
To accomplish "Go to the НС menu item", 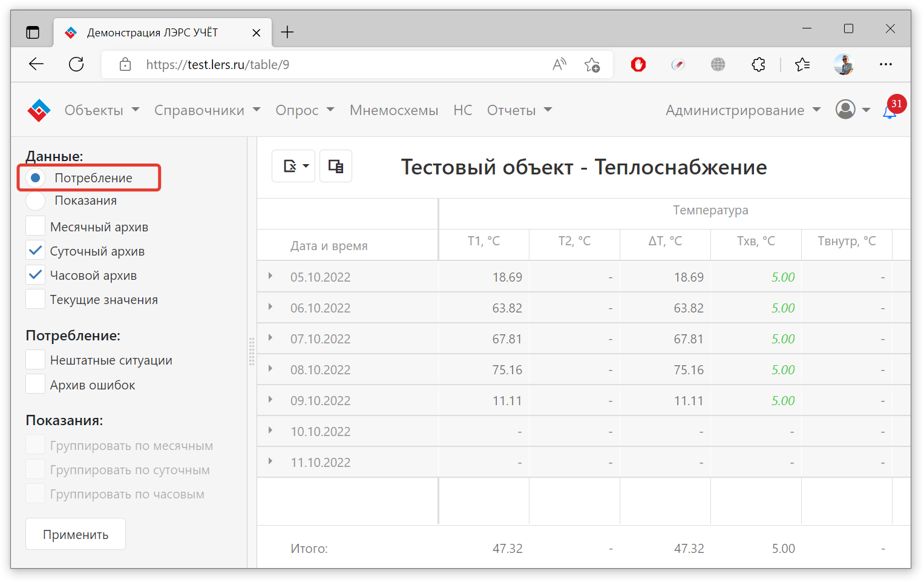I will pyautogui.click(x=462, y=110).
